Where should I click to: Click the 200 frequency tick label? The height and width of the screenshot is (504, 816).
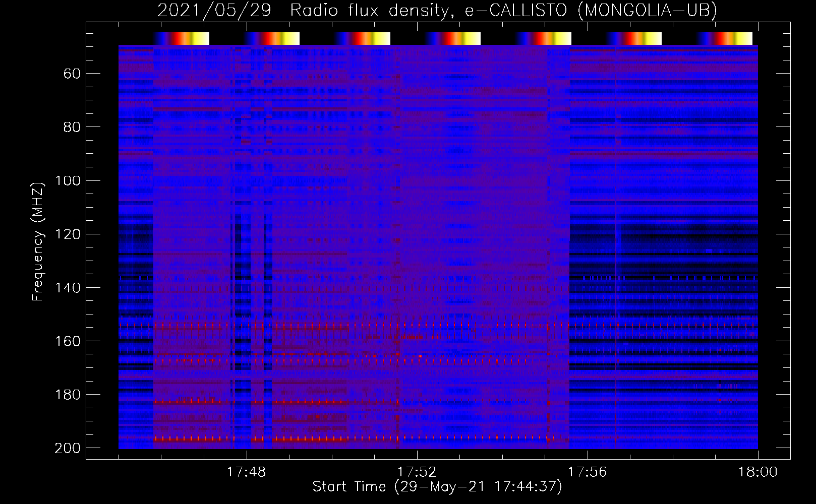[68, 448]
